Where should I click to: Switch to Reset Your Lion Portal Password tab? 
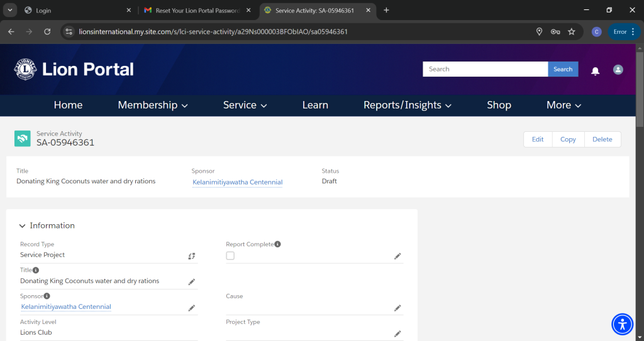pos(197,10)
